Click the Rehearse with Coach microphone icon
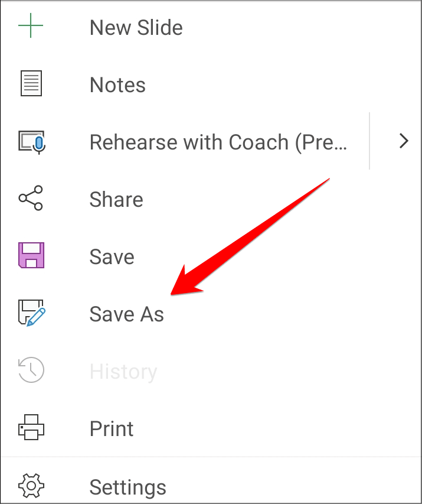 (x=31, y=141)
